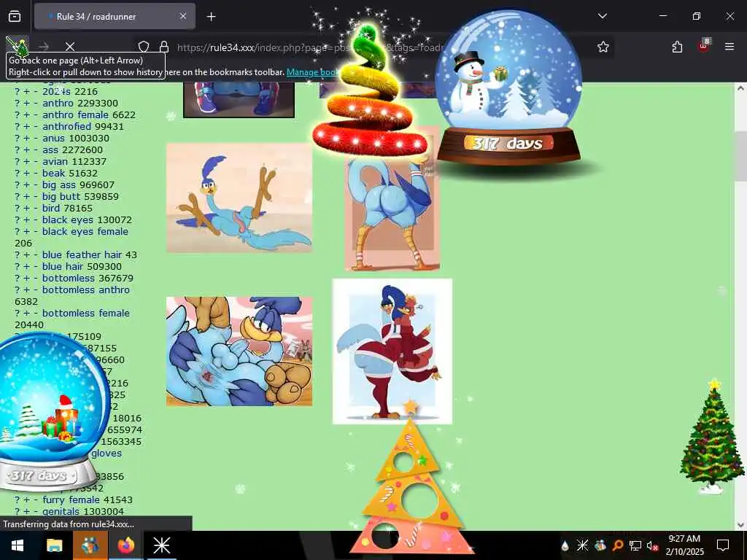The width and height of the screenshot is (747, 560).
Task: Switch to Firefox in the taskbar
Action: [x=125, y=545]
